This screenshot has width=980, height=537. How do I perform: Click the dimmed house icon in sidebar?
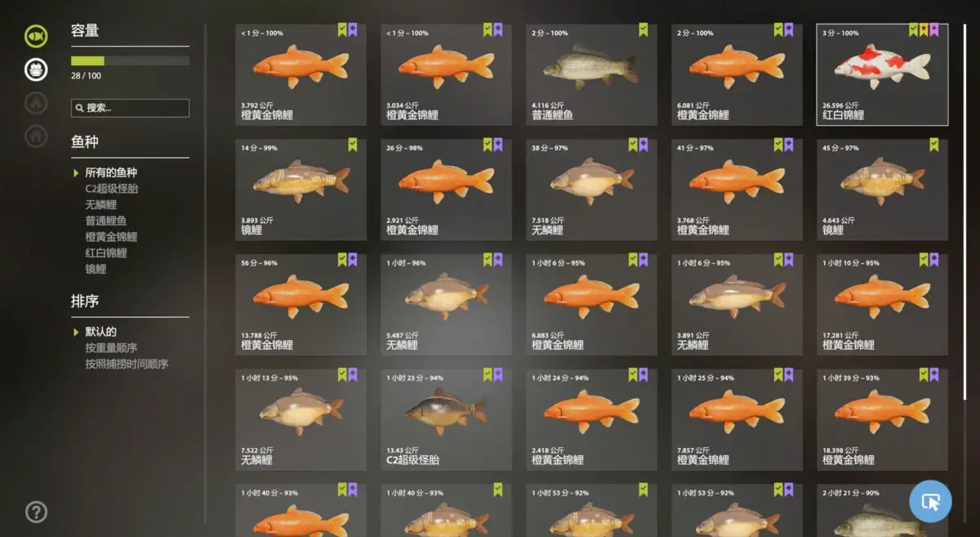(36, 136)
